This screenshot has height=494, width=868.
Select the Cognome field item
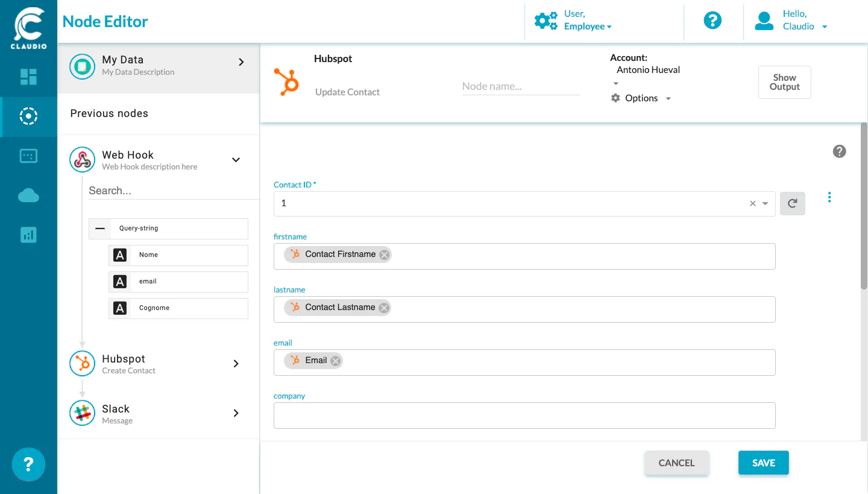click(178, 308)
